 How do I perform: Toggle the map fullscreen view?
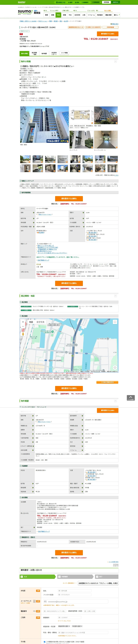point(115,322)
